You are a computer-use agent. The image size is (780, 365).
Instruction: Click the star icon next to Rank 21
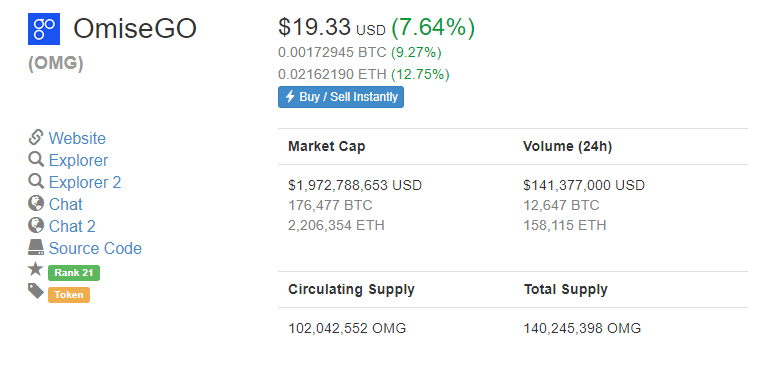coord(36,269)
